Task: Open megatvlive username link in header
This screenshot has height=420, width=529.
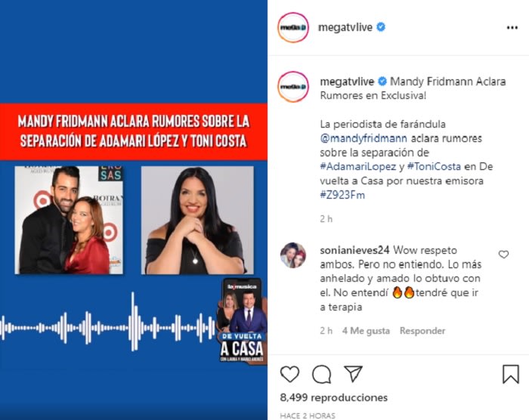Action: click(x=345, y=27)
